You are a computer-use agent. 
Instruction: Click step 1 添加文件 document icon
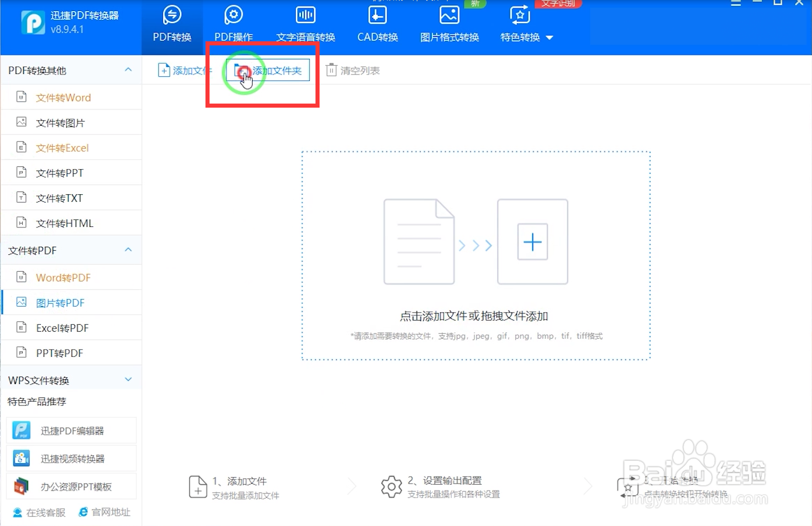click(198, 487)
